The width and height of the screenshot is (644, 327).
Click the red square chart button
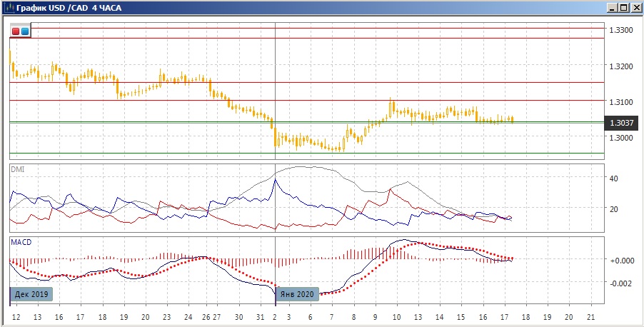click(16, 31)
